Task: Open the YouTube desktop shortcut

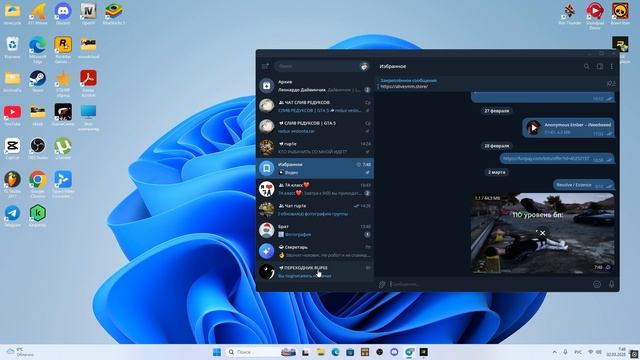Action: (12, 115)
